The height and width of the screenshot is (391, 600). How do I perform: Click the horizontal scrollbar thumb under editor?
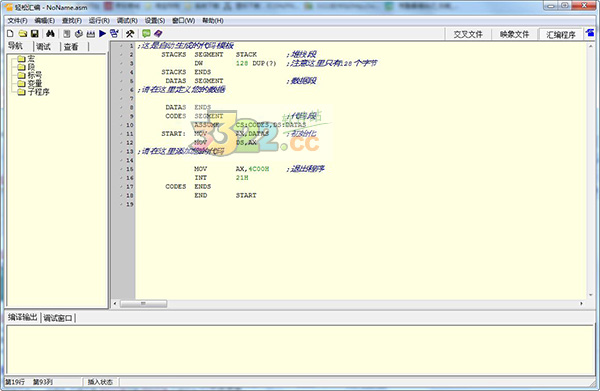(x=143, y=303)
